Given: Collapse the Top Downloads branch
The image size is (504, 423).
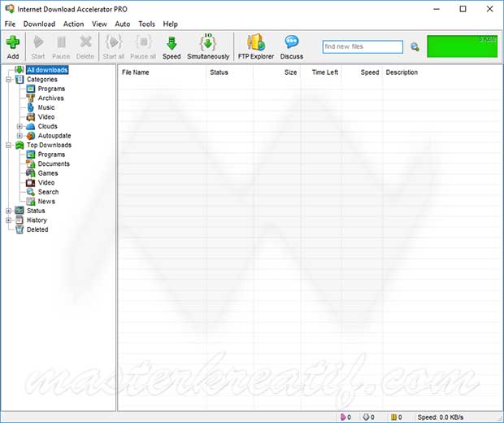Looking at the screenshot, I should (x=9, y=145).
